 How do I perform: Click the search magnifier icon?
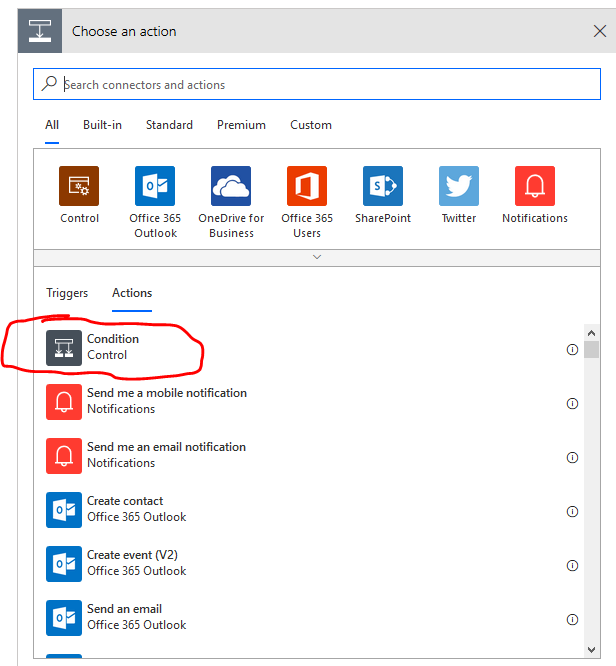coord(49,83)
